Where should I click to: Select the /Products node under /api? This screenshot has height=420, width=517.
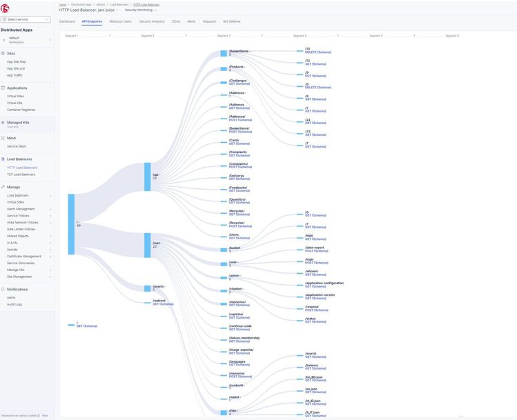tap(224, 69)
